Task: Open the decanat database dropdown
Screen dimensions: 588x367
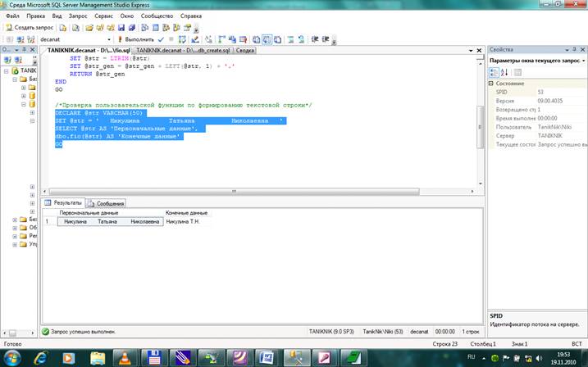Action: [110, 39]
